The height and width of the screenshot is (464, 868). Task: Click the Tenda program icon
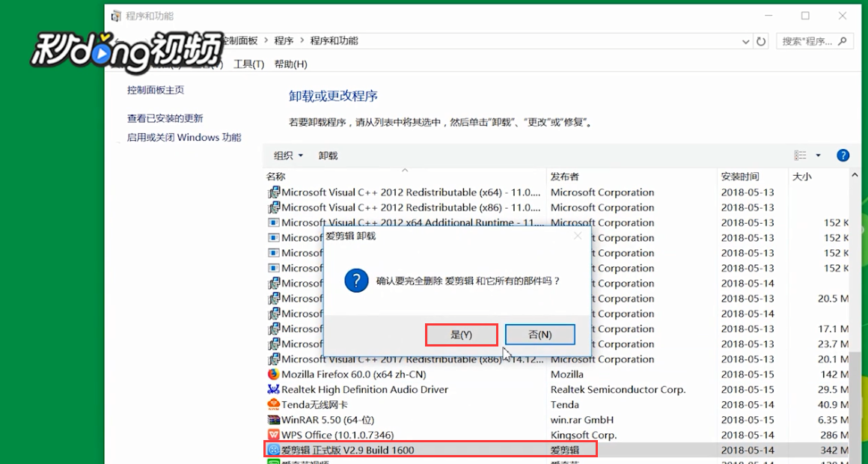pos(273,405)
